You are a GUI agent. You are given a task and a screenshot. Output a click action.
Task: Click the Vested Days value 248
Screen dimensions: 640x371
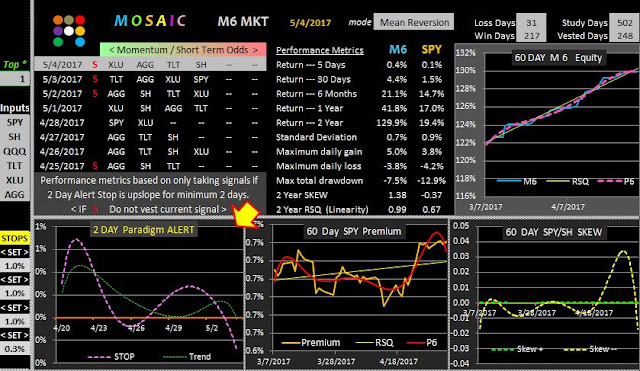point(624,36)
